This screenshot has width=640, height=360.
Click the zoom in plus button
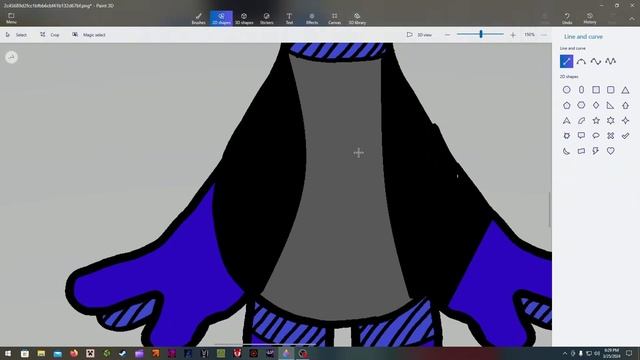tap(513, 35)
